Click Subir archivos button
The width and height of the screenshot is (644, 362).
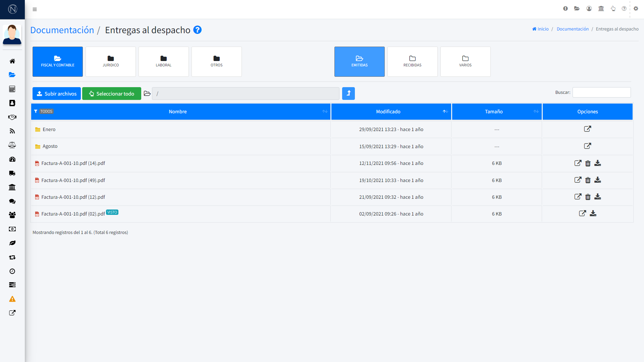(57, 94)
